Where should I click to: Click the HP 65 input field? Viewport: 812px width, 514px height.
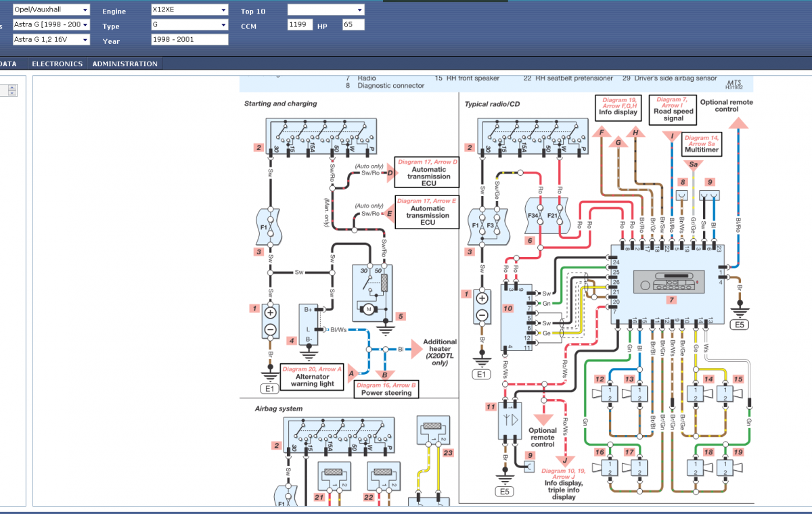coord(354,25)
